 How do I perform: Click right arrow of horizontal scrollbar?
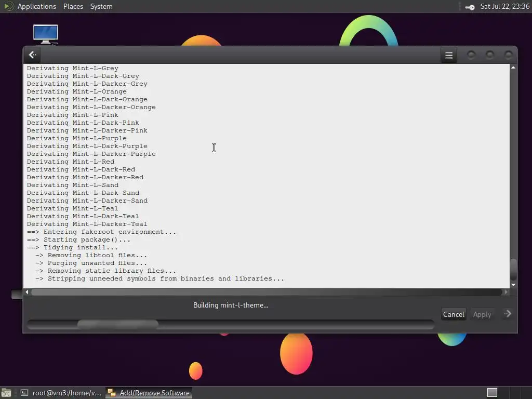click(x=506, y=292)
